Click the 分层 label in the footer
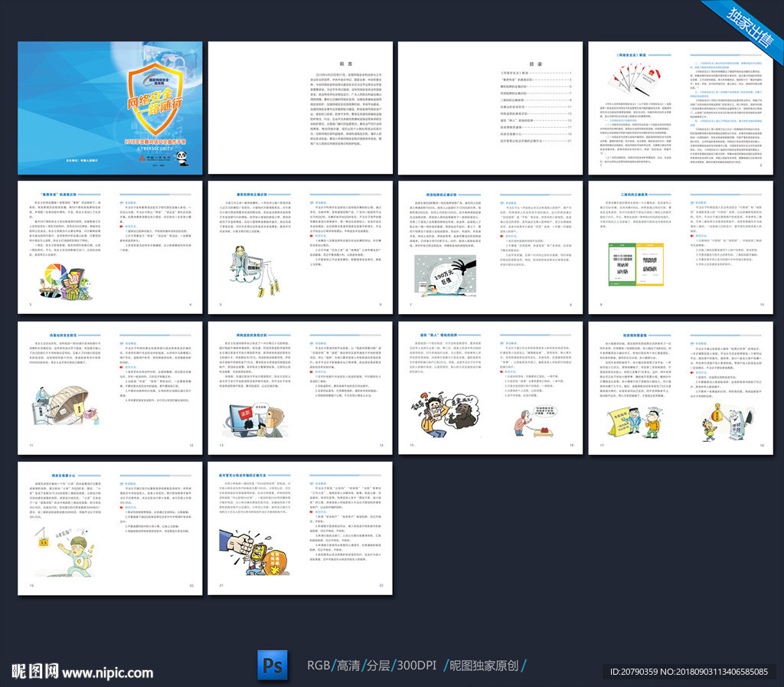The image size is (784, 687). click(378, 666)
